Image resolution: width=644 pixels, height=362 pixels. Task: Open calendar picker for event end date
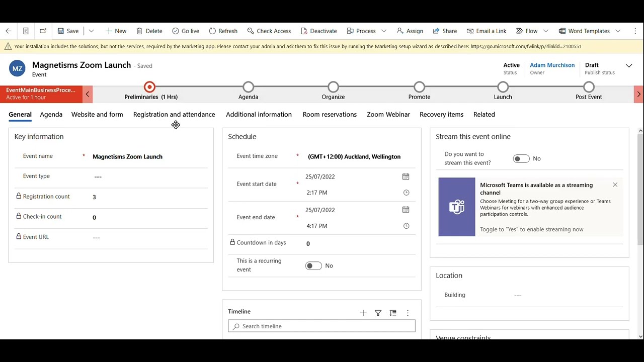(406, 210)
